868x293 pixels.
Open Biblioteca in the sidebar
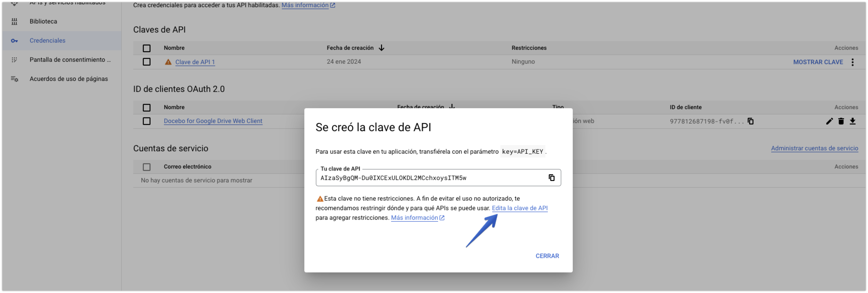click(43, 22)
